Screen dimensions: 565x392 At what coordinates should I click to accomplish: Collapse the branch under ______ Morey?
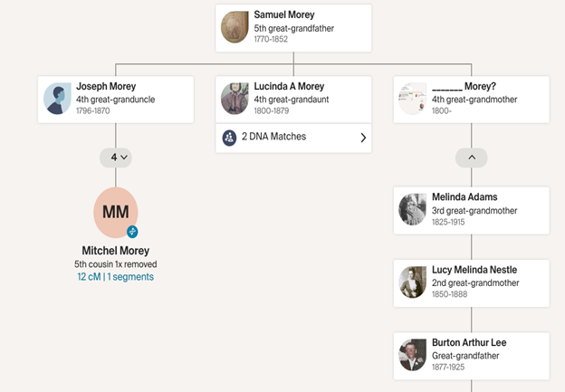472,158
